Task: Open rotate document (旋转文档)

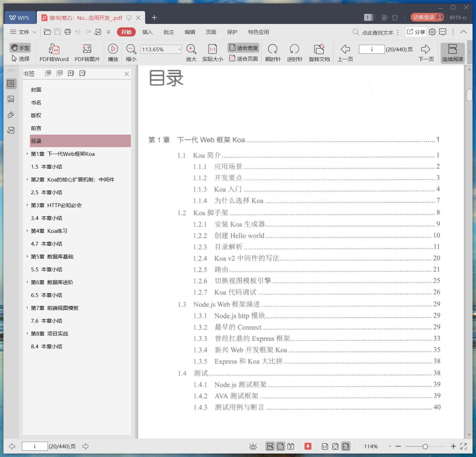Action: point(319,53)
